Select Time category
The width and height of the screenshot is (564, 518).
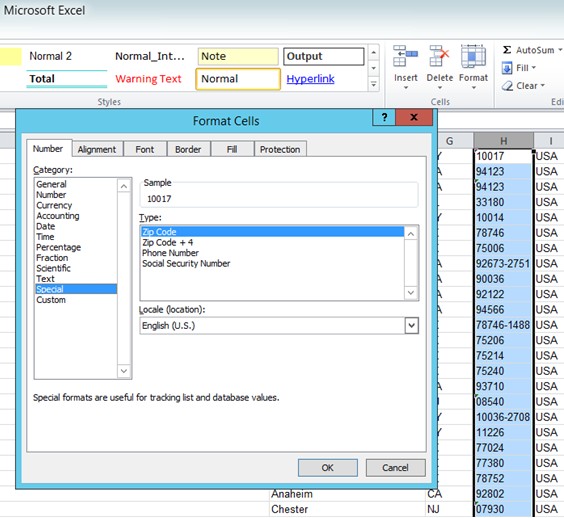[76, 237]
